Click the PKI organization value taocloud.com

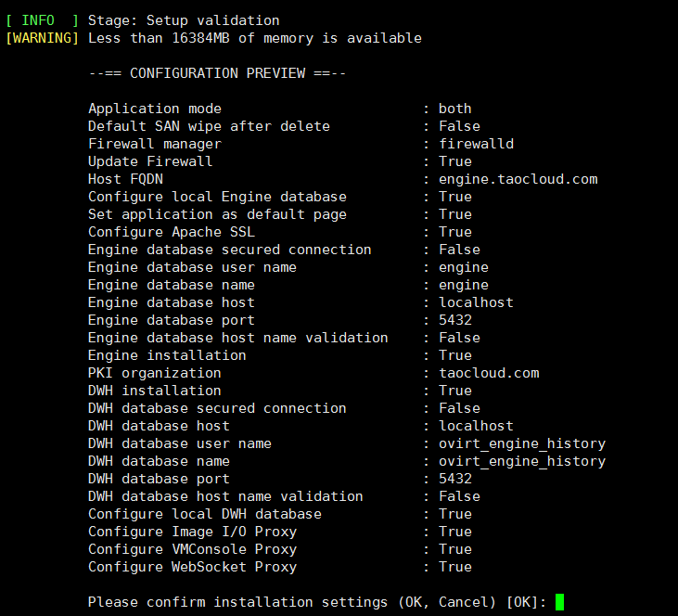point(489,373)
